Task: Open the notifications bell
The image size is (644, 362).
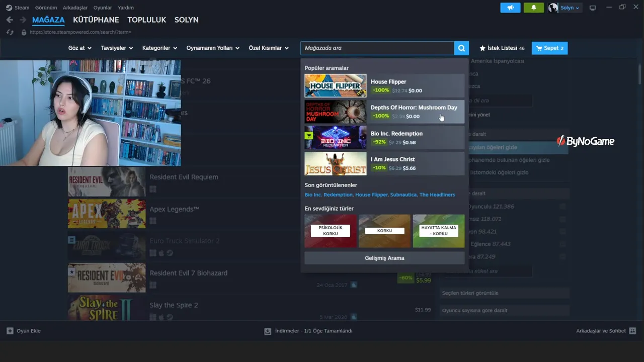Action: tap(533, 8)
